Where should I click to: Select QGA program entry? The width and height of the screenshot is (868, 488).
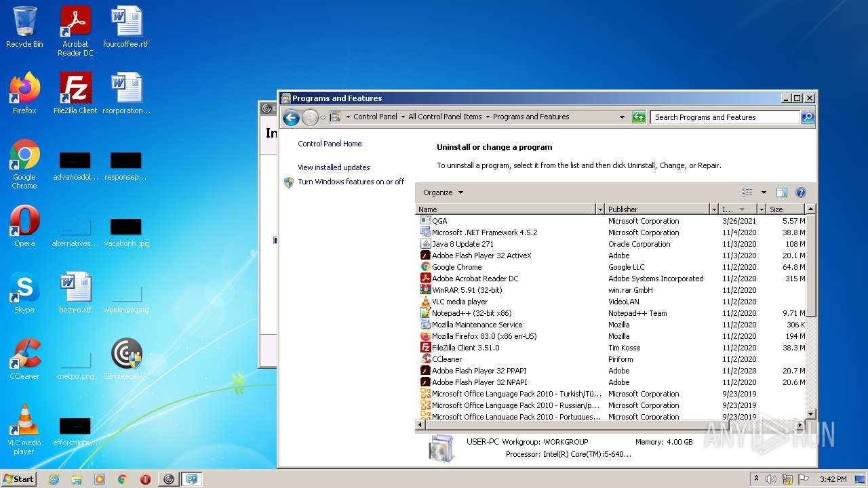[610, 221]
